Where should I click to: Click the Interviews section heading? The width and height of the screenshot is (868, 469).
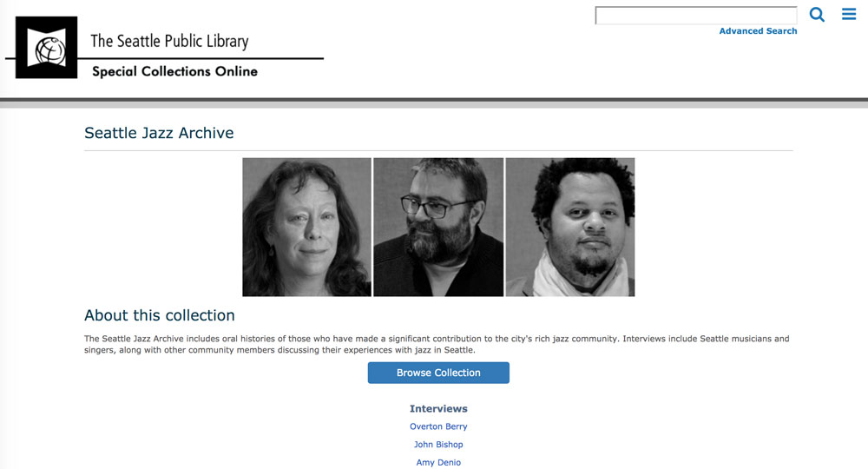point(438,409)
